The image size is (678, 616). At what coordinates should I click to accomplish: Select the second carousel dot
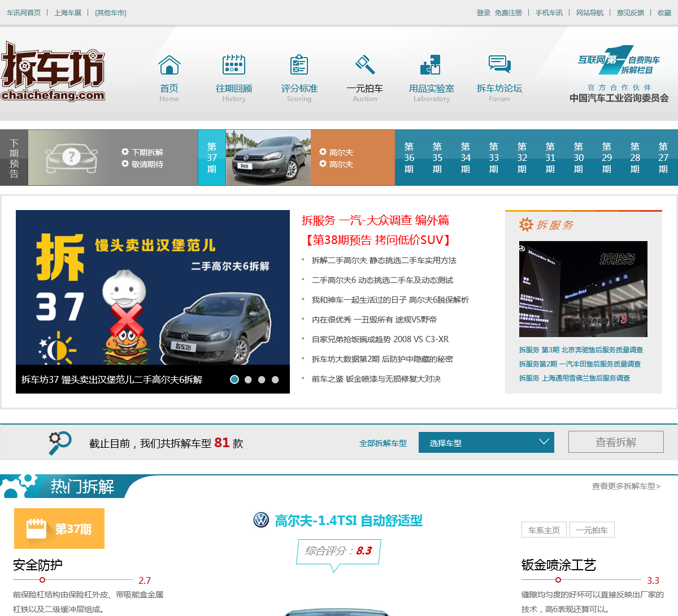click(248, 379)
